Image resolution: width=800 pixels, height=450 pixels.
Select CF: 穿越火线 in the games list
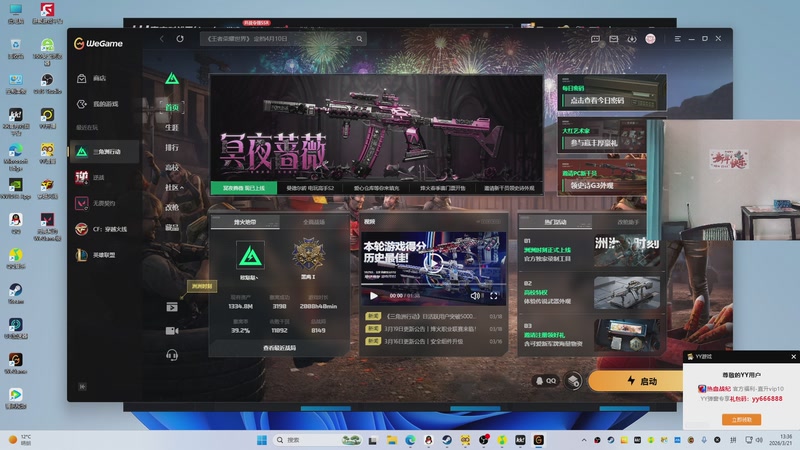pyautogui.click(x=104, y=229)
